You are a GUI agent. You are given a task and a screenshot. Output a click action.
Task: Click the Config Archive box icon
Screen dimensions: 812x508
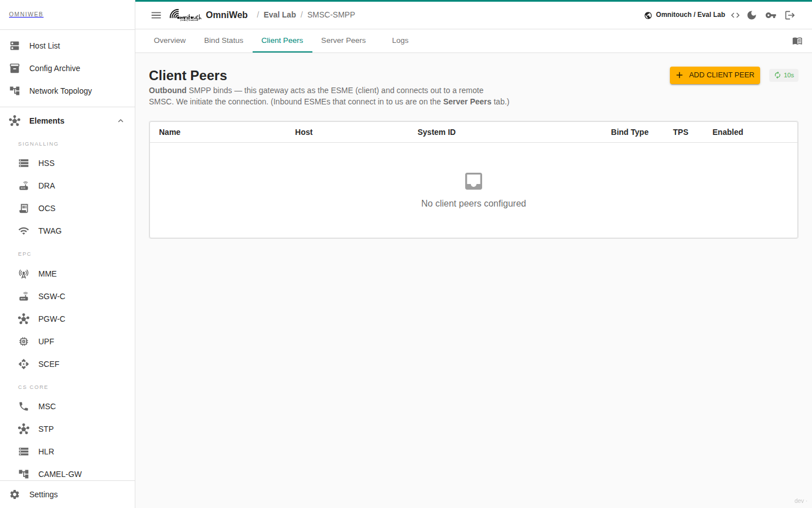click(15, 68)
